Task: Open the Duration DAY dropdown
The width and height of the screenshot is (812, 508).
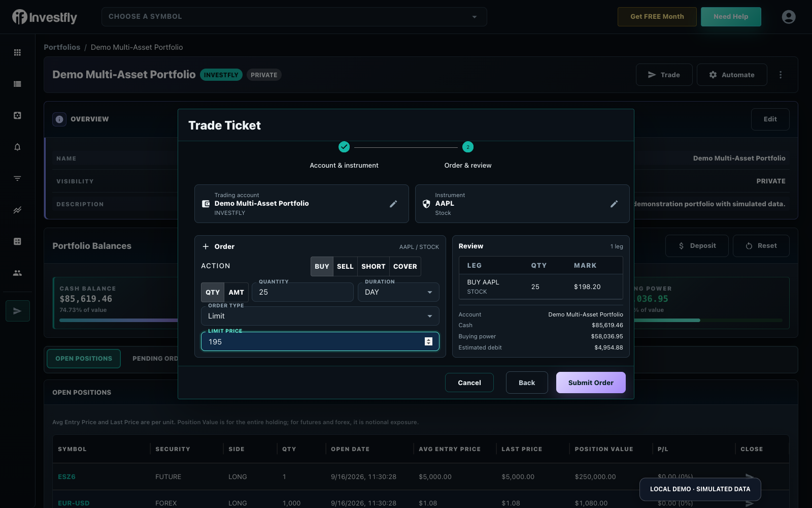Action: (398, 292)
